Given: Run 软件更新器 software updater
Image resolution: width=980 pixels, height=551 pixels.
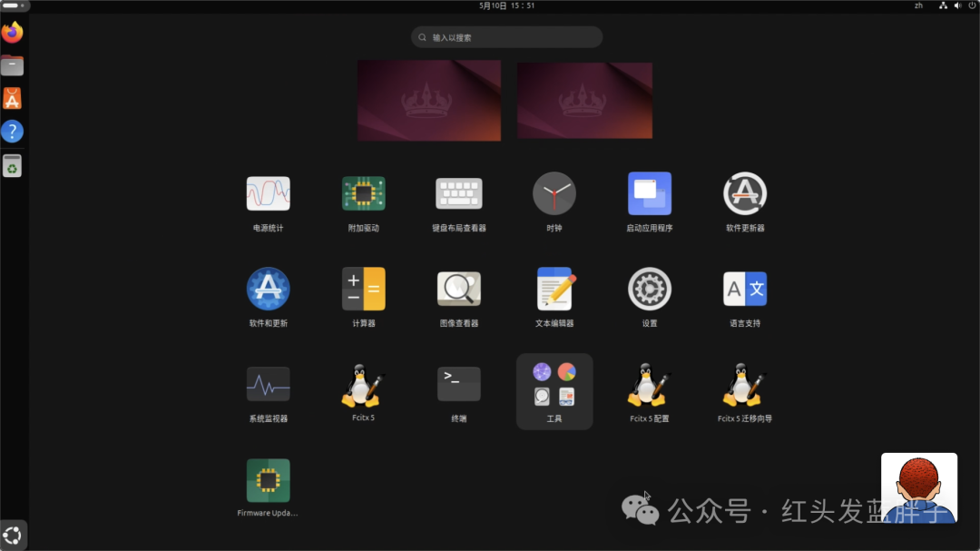Looking at the screenshot, I should point(744,192).
